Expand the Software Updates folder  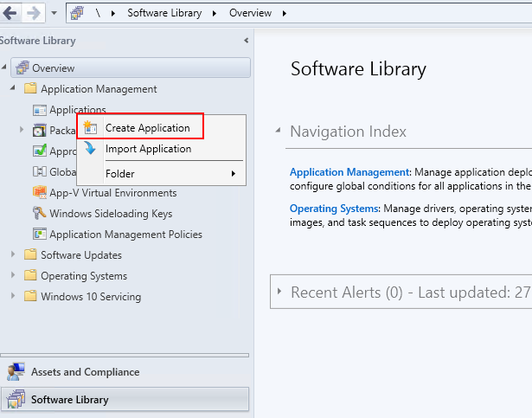point(13,254)
